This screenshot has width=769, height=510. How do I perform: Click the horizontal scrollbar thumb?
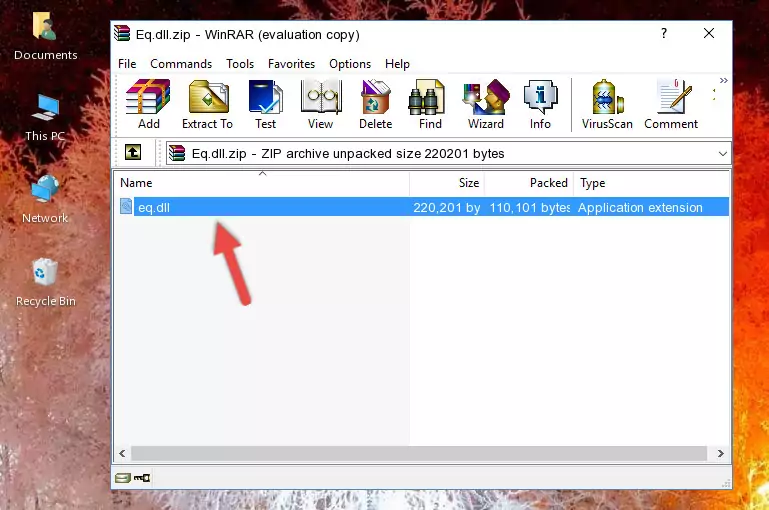[419, 454]
